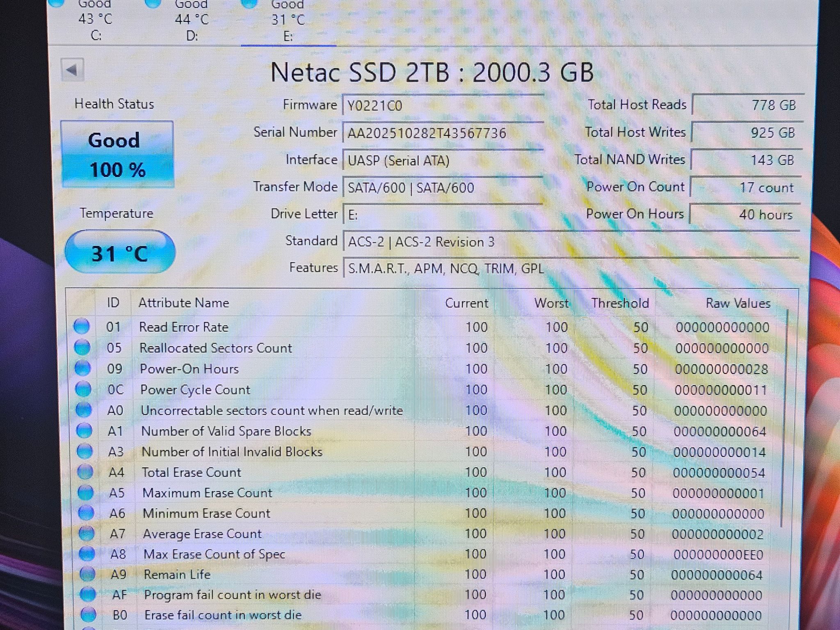Select the status icon of Minimum Erase Count
This screenshot has height=630, width=840.
tap(86, 513)
